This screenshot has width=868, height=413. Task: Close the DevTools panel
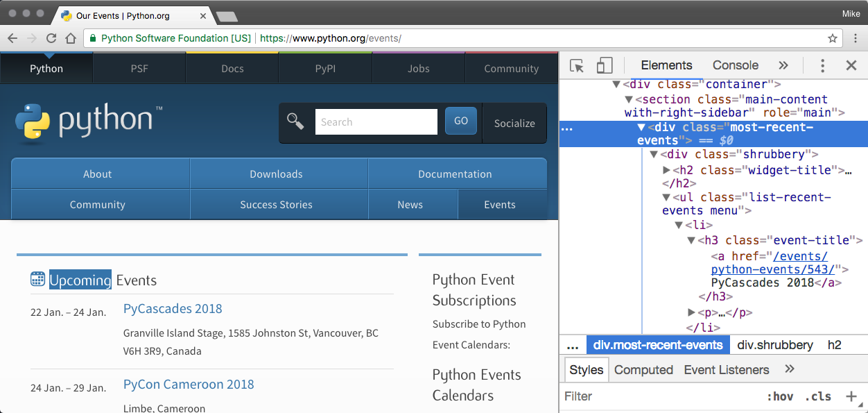[x=851, y=66]
